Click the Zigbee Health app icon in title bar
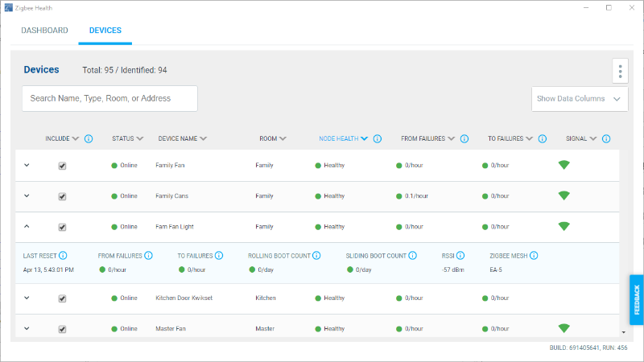This screenshot has width=644, height=362. point(8,8)
